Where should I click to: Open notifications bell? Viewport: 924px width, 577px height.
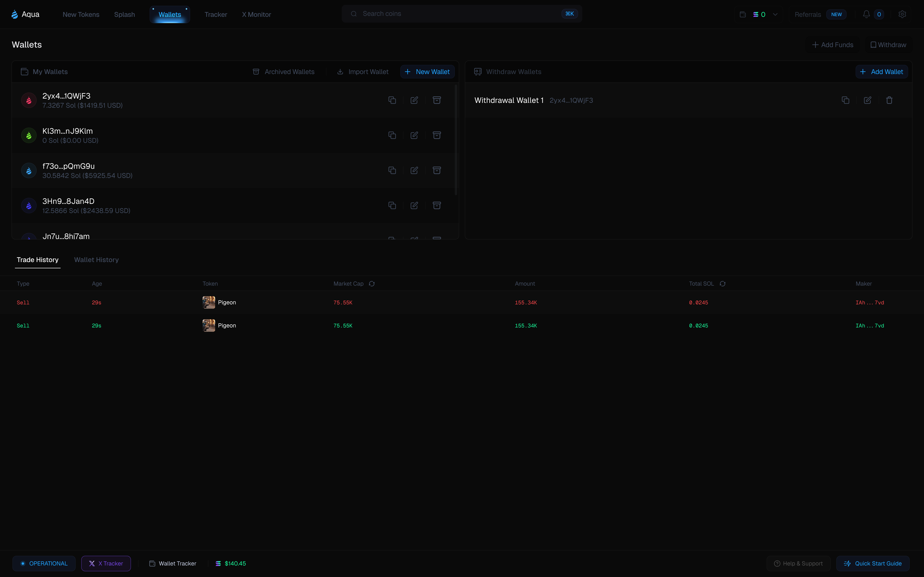coord(866,14)
